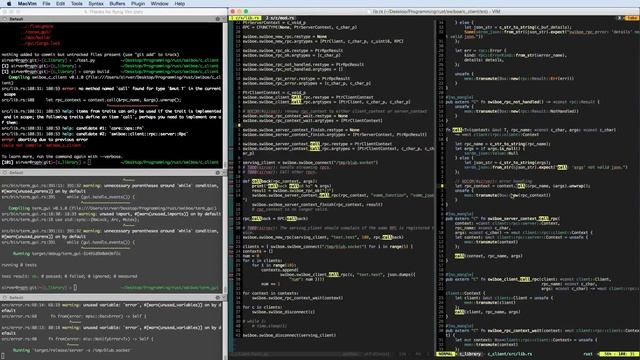Open the Buffers menu
Viewport: 640px width, 360px height.
click(117, 4)
